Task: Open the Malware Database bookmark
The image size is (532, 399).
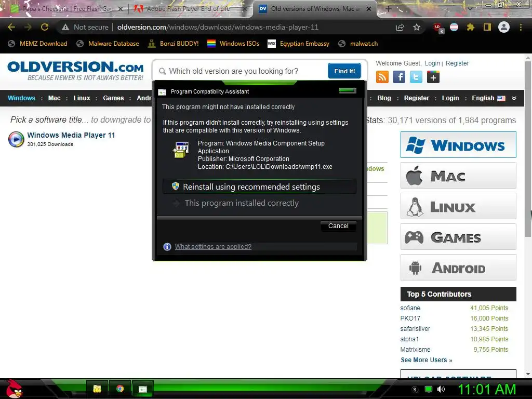Action: [108, 44]
